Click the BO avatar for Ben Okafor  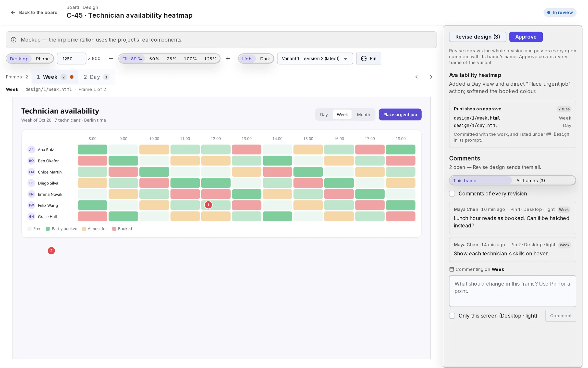(31, 161)
